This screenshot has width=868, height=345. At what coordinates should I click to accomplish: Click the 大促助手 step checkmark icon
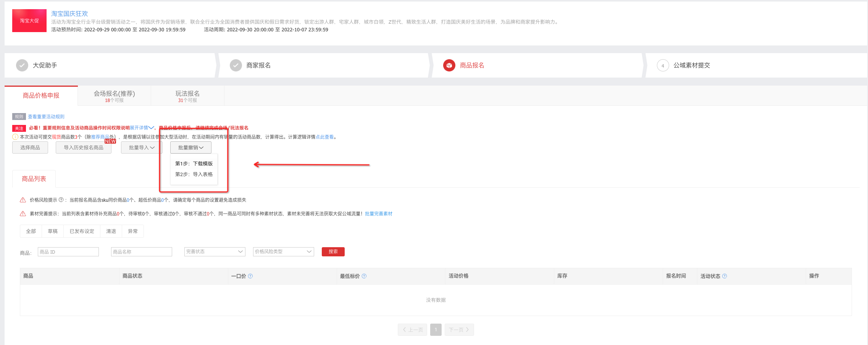pyautogui.click(x=22, y=65)
